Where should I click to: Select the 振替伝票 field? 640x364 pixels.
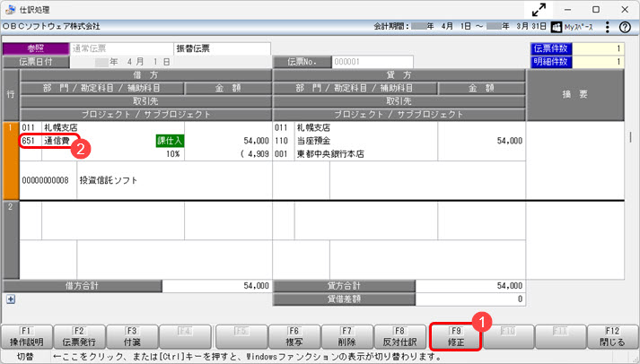coord(222,49)
